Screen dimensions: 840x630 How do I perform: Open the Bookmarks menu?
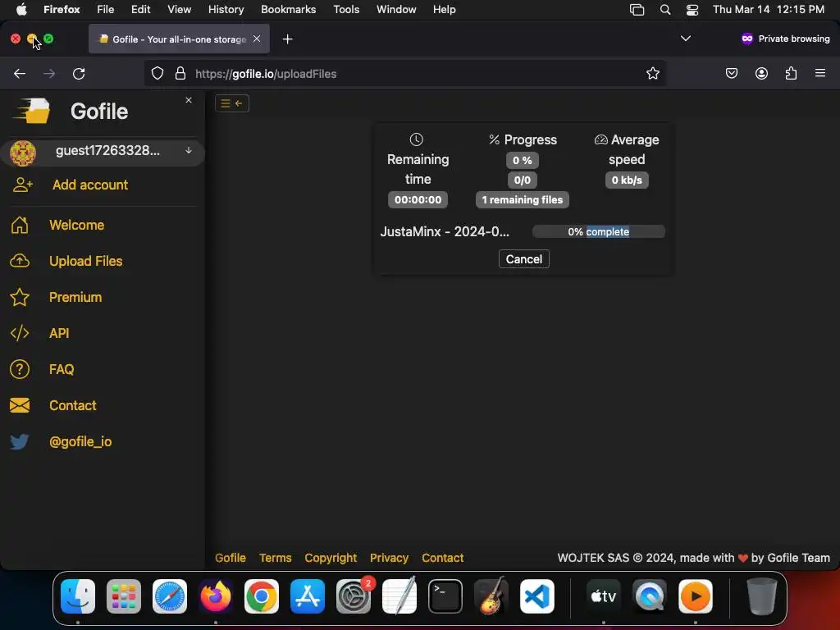(288, 10)
